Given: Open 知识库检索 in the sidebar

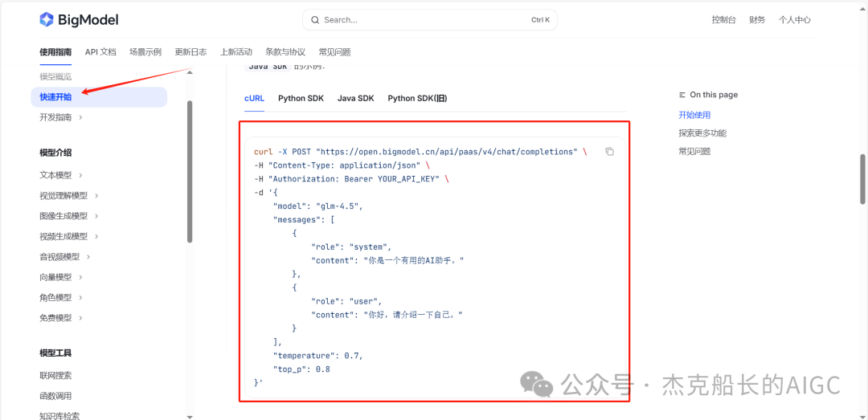Looking at the screenshot, I should [x=59, y=415].
